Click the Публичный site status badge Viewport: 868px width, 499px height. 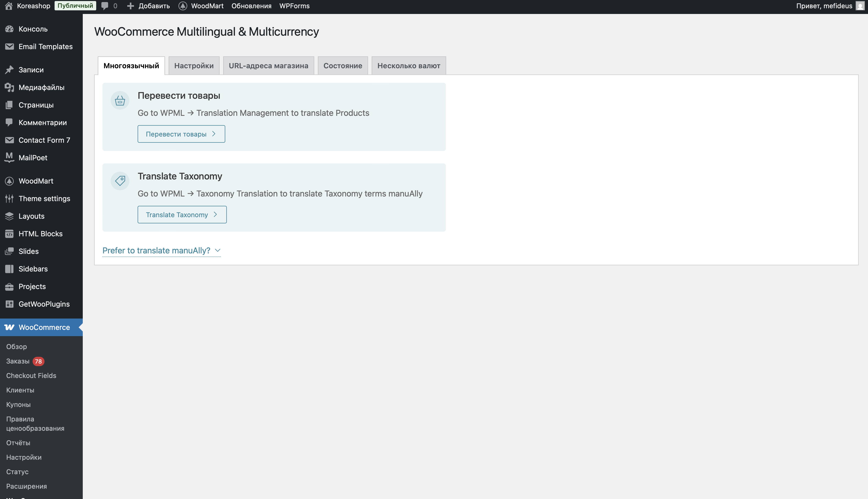click(x=75, y=6)
